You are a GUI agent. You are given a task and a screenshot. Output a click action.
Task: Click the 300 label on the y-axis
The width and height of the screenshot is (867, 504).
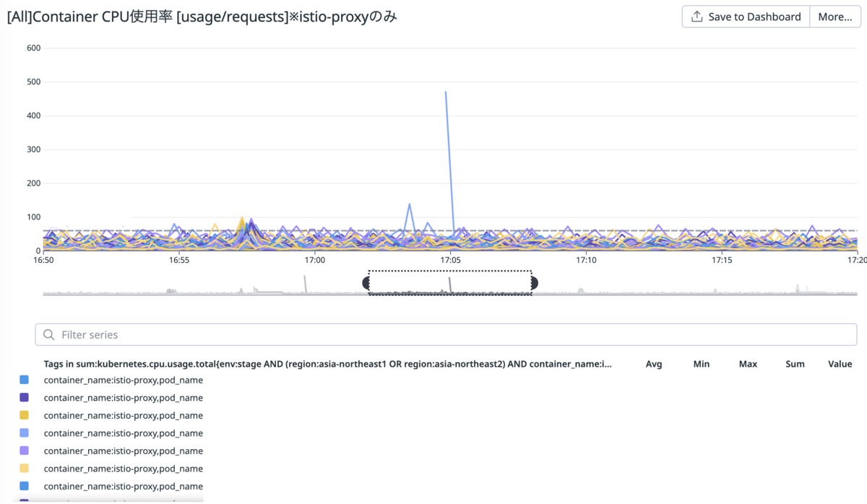coord(33,149)
